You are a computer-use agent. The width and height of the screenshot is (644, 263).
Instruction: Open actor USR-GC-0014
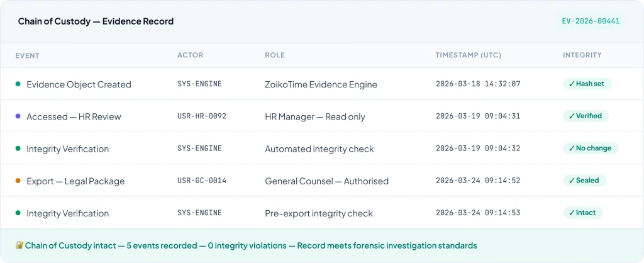[x=201, y=181]
